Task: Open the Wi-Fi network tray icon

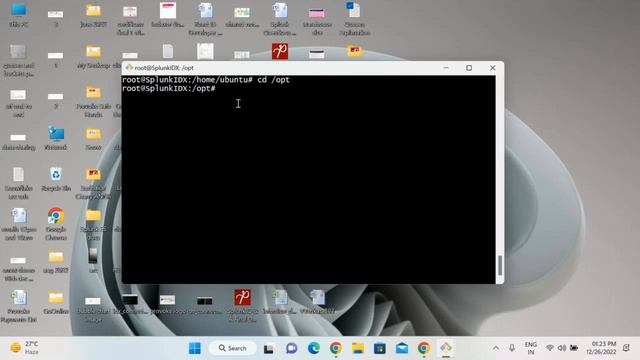Action: coord(550,348)
